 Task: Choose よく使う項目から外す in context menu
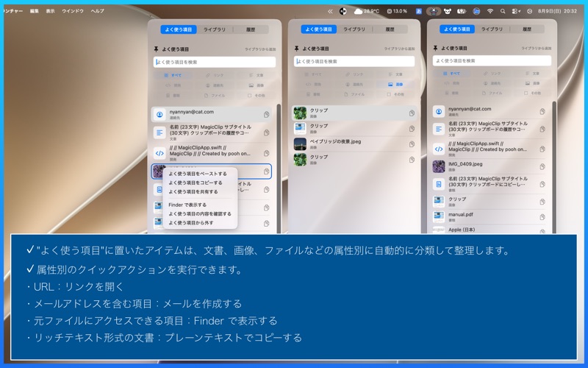click(191, 223)
